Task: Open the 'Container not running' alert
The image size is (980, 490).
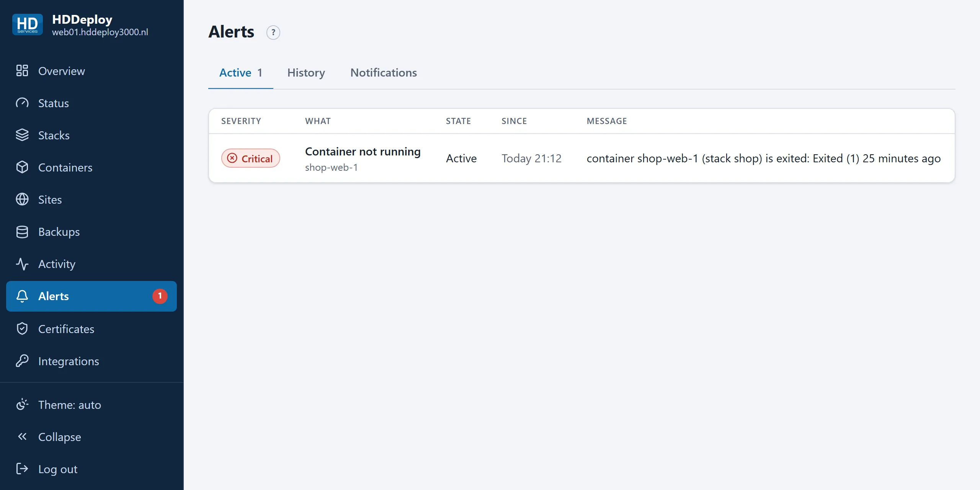Action: click(363, 152)
